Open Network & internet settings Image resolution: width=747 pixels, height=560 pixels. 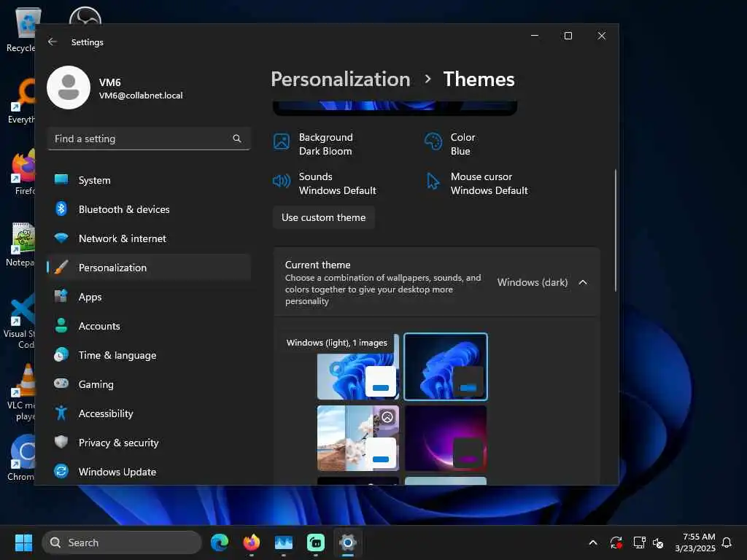[149, 238]
